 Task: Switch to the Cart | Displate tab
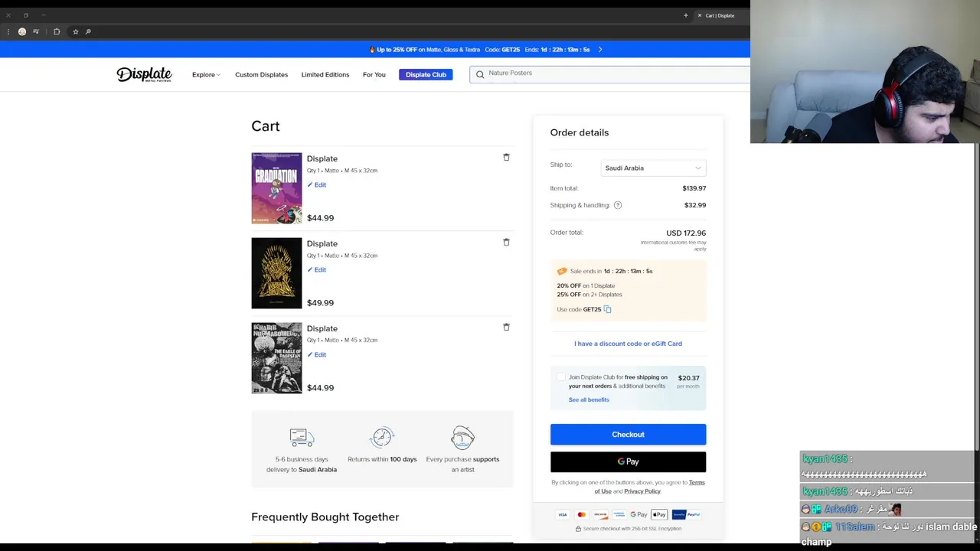click(x=720, y=15)
